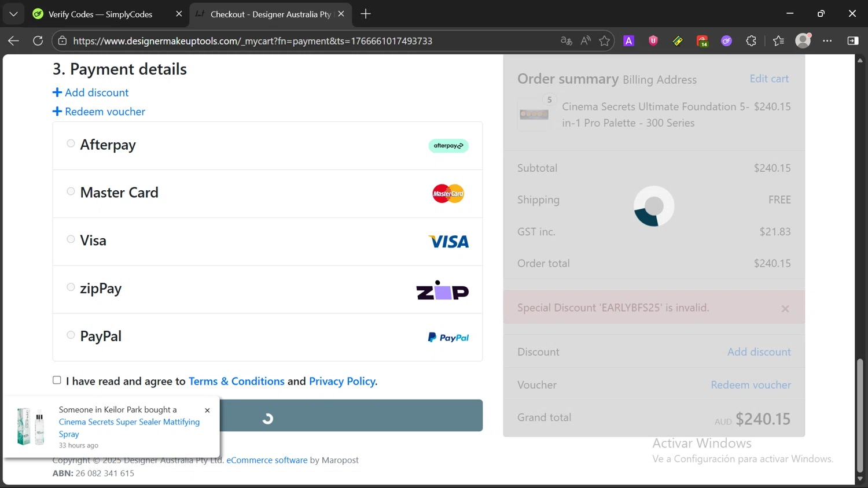The width and height of the screenshot is (868, 488).
Task: Select the PayPal payment option
Action: coord(71,335)
